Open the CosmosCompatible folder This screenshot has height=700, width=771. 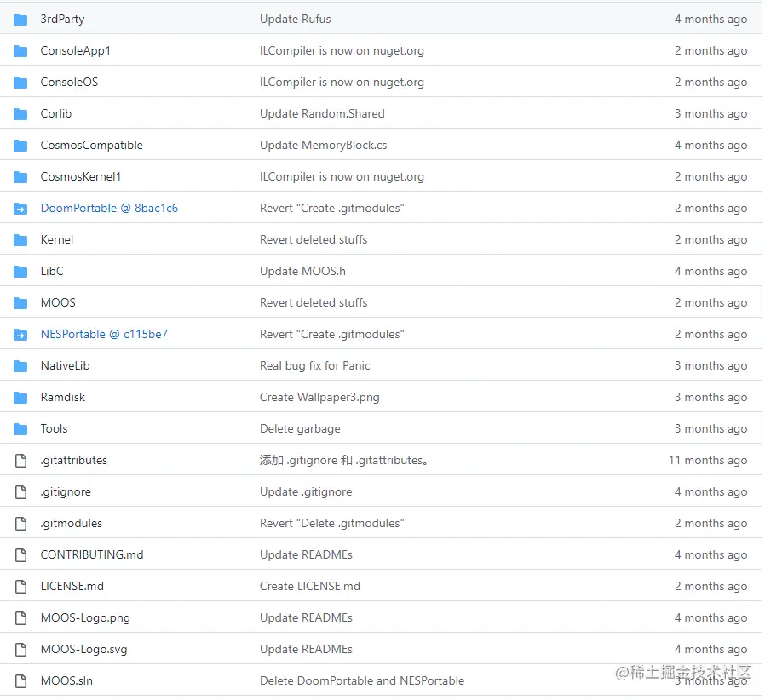coord(91,145)
